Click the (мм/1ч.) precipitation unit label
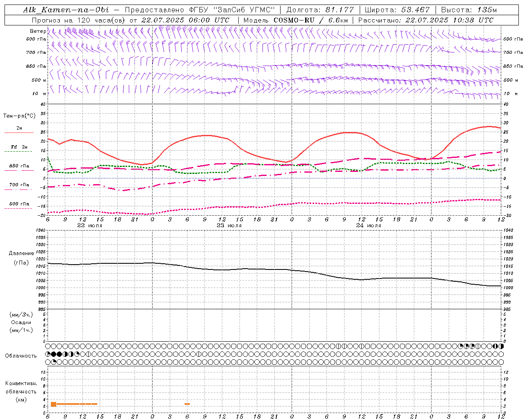This screenshot has width=525, height=420. tap(21, 330)
